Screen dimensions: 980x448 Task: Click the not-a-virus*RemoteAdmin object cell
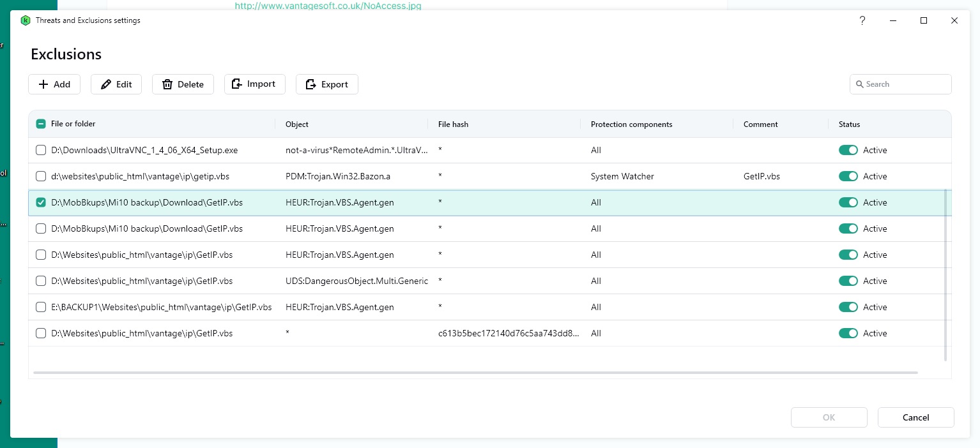click(x=356, y=150)
